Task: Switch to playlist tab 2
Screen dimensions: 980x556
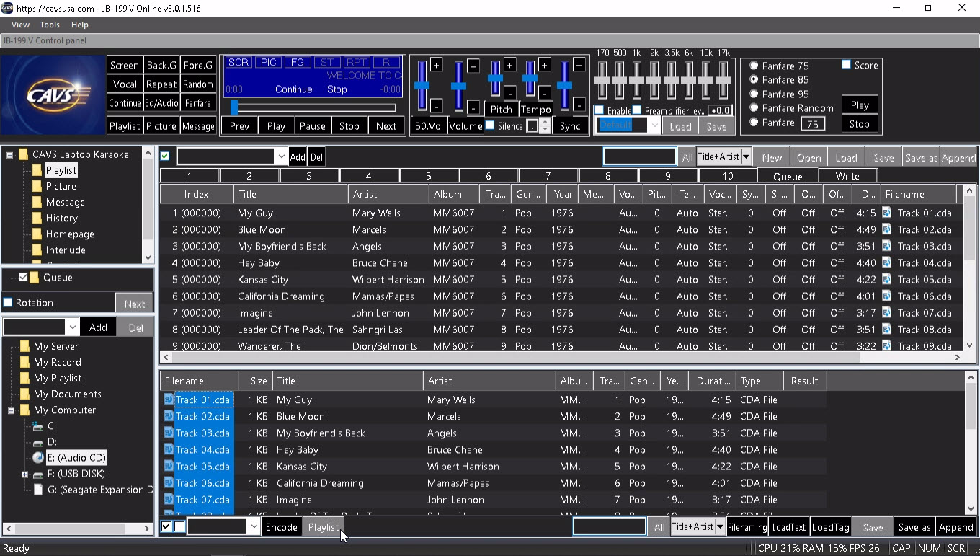Action: click(249, 176)
